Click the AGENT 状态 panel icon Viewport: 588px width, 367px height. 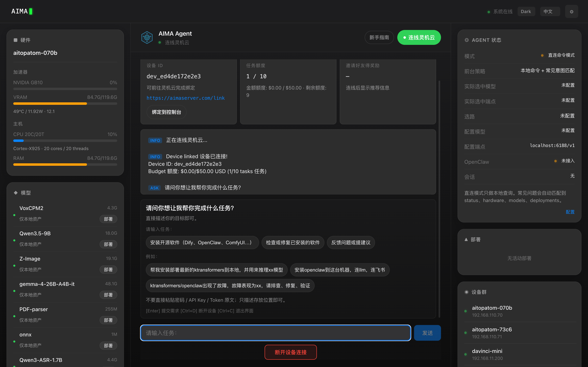click(x=466, y=40)
